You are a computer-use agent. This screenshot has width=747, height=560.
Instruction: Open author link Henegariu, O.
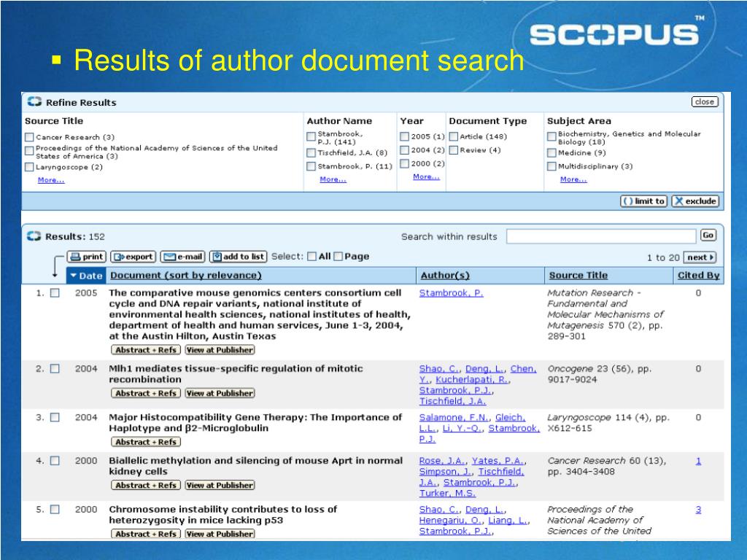(x=450, y=520)
